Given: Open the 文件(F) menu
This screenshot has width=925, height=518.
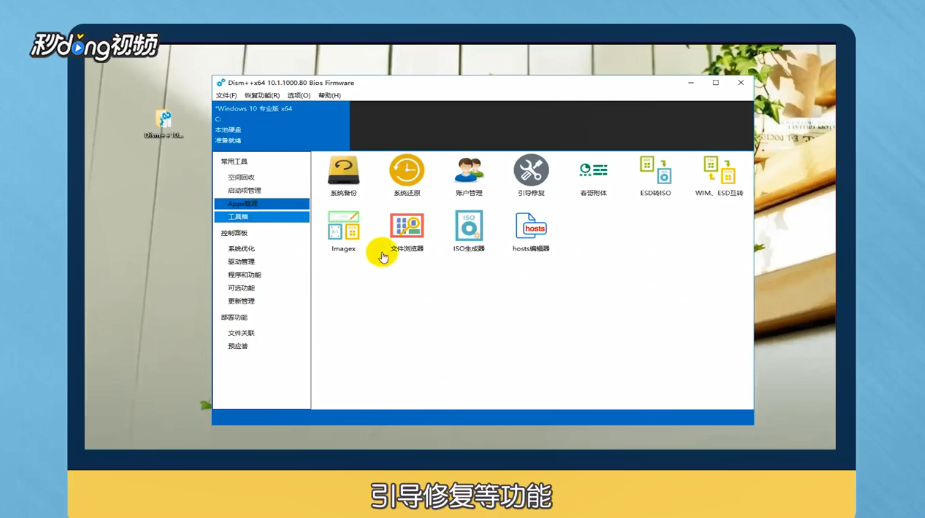Looking at the screenshot, I should [x=226, y=96].
